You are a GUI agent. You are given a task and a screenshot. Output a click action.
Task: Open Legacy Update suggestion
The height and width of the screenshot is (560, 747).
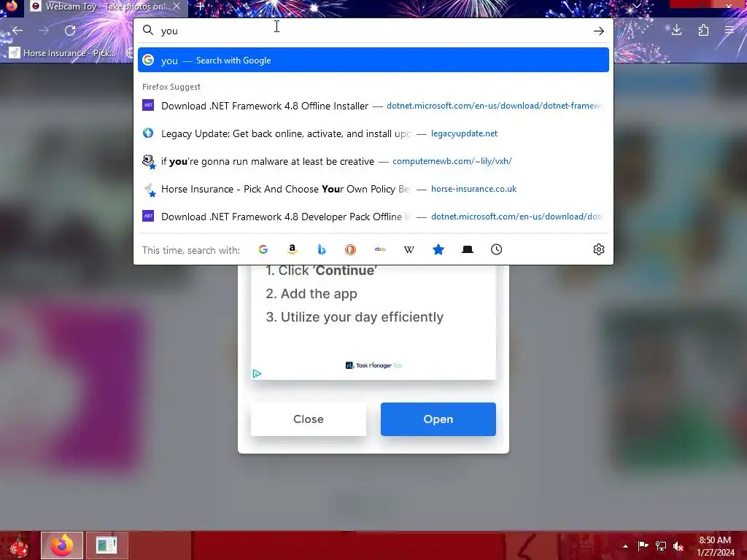(x=373, y=133)
